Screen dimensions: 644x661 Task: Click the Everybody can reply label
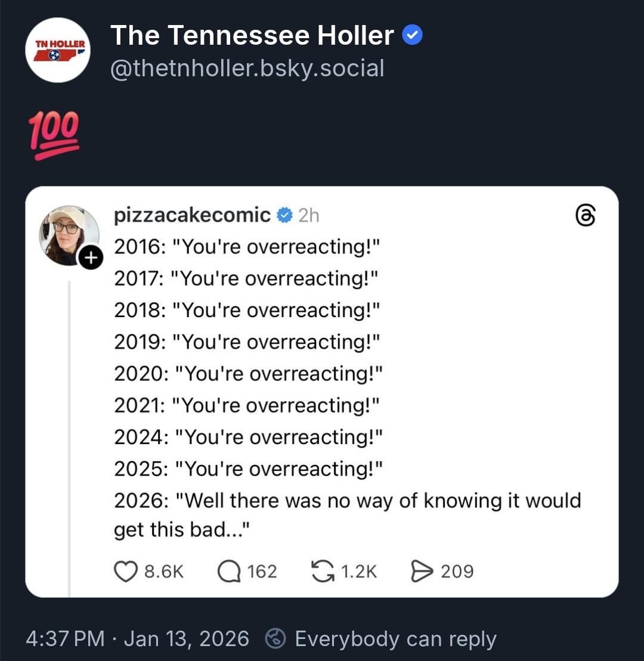395,639
